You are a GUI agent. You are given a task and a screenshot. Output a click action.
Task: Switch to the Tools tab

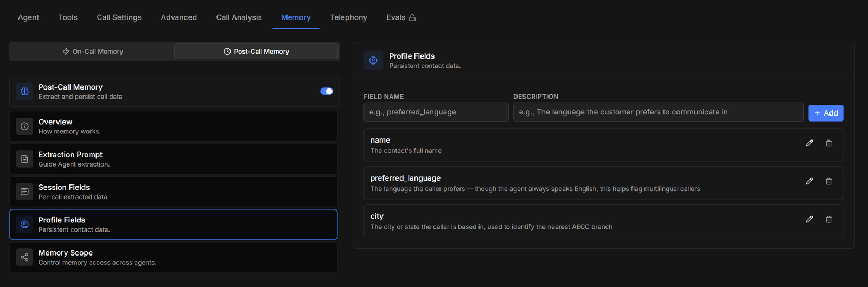[68, 17]
